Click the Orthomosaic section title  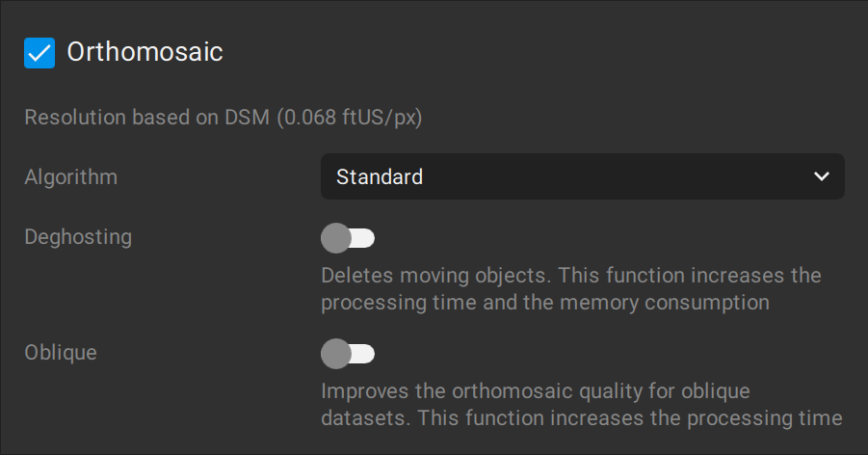coord(145,52)
